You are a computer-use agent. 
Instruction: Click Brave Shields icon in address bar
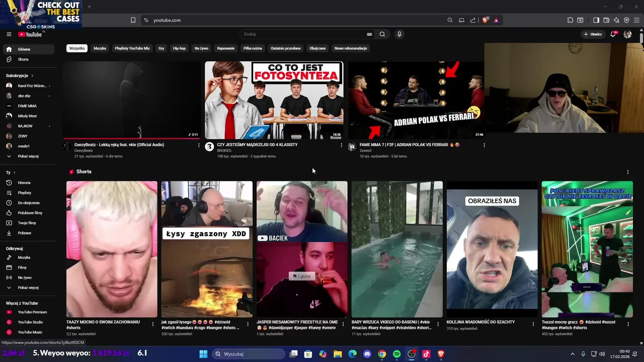click(x=486, y=20)
